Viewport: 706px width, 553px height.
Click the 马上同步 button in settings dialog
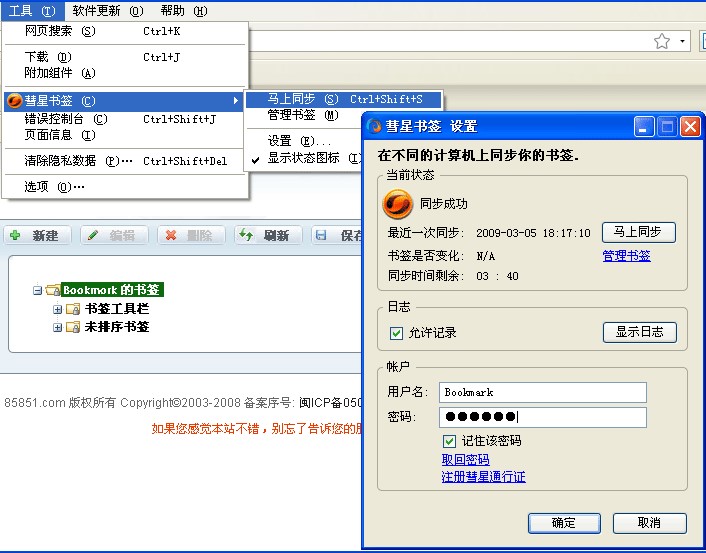tap(638, 232)
